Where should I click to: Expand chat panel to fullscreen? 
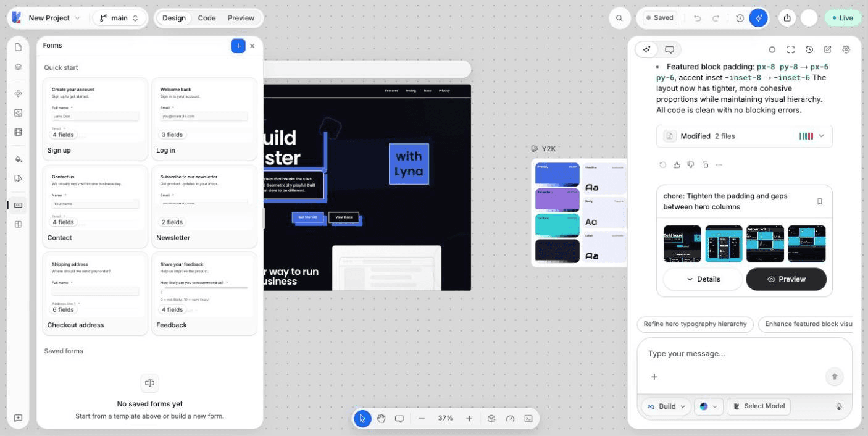(x=791, y=49)
